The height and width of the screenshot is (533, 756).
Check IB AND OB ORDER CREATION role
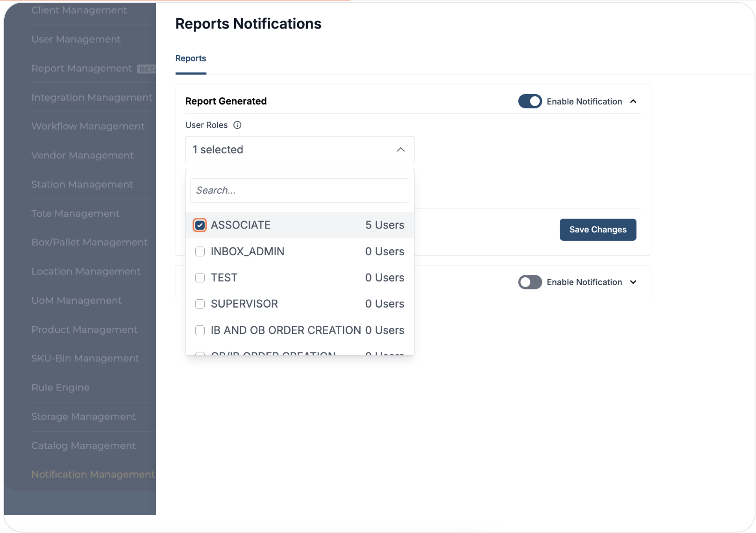pyautogui.click(x=200, y=331)
